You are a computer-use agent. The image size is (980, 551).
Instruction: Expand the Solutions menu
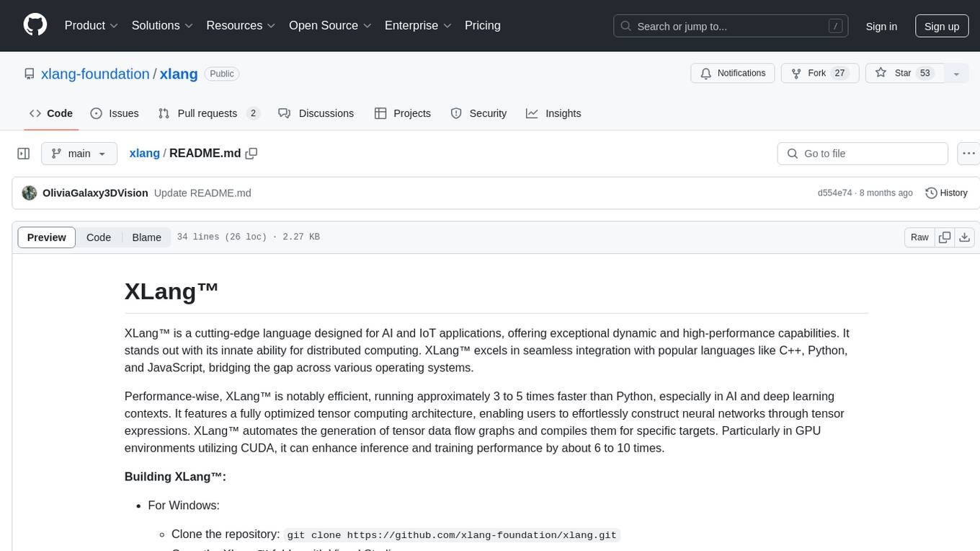coord(163,25)
